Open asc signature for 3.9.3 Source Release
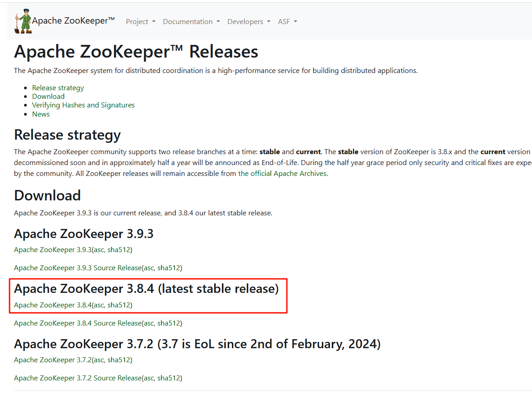This screenshot has width=532, height=399. click(x=148, y=268)
